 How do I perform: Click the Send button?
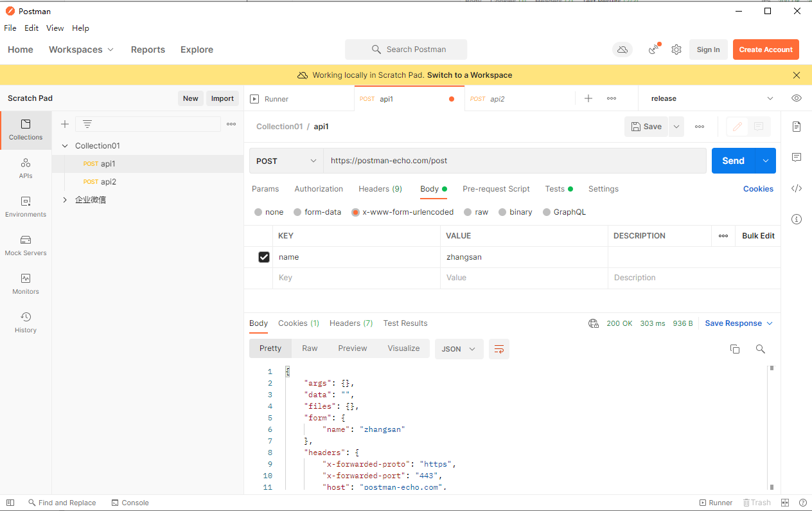pyautogui.click(x=733, y=161)
